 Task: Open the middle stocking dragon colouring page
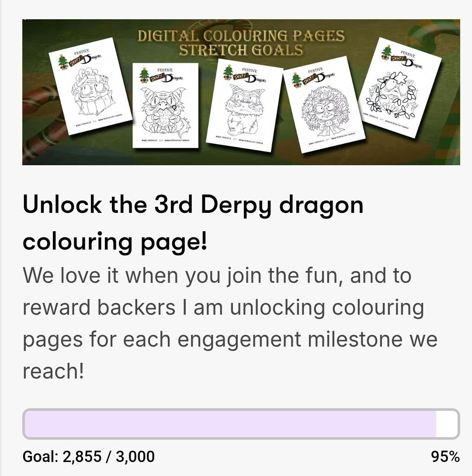coord(244,105)
